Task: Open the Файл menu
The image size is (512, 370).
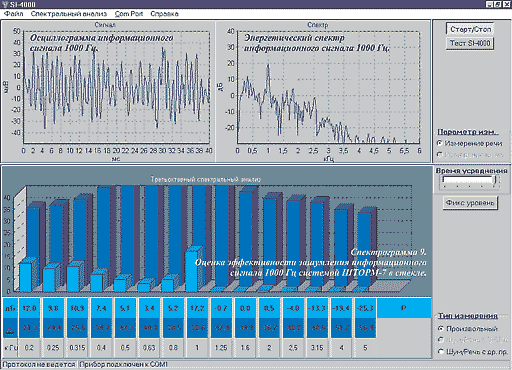Action: click(x=13, y=14)
